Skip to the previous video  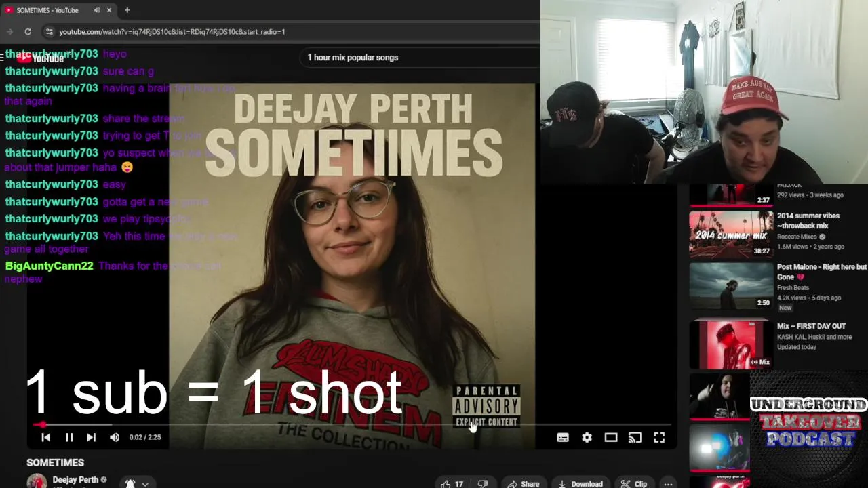point(45,438)
